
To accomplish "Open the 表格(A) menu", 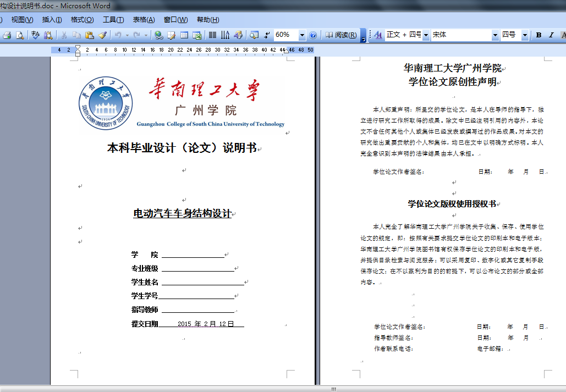I will point(144,19).
